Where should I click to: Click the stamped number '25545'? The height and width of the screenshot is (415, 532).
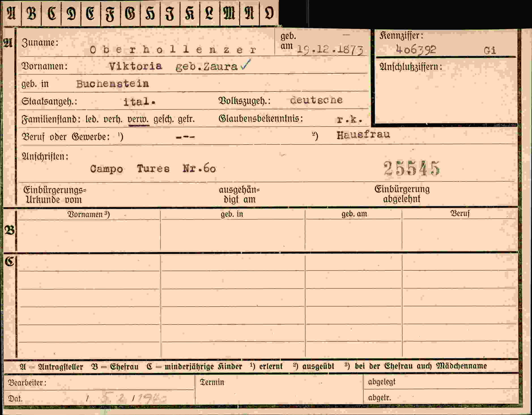[x=411, y=168]
